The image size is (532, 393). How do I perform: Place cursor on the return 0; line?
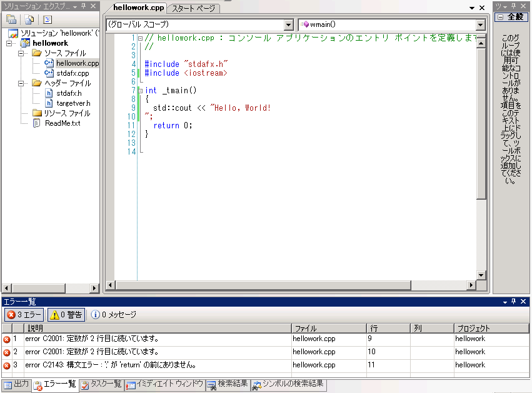pos(173,126)
